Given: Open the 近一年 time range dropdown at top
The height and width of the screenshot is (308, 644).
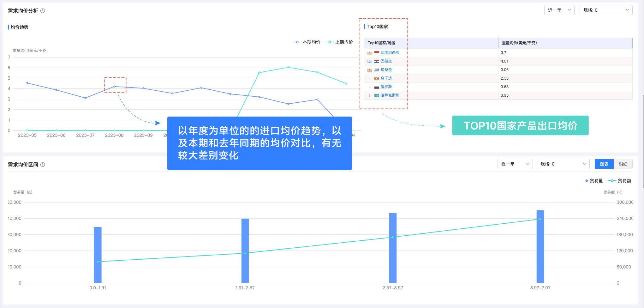Looking at the screenshot, I should tap(559, 10).
